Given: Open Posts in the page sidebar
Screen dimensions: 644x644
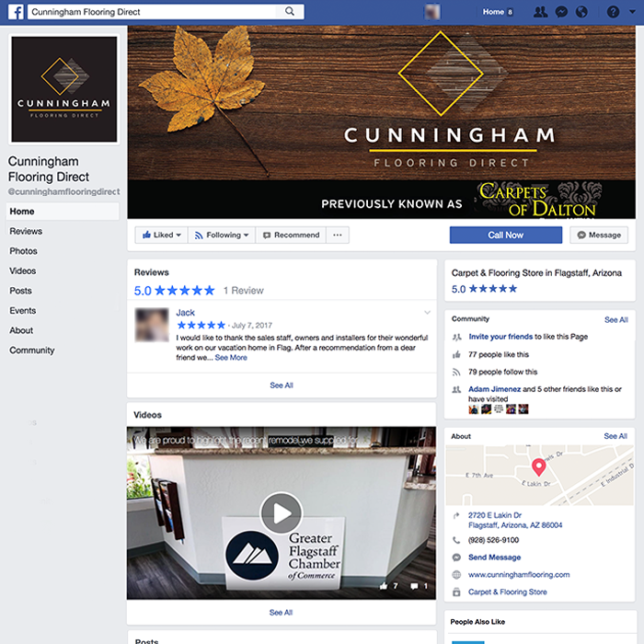Looking at the screenshot, I should [x=20, y=291].
